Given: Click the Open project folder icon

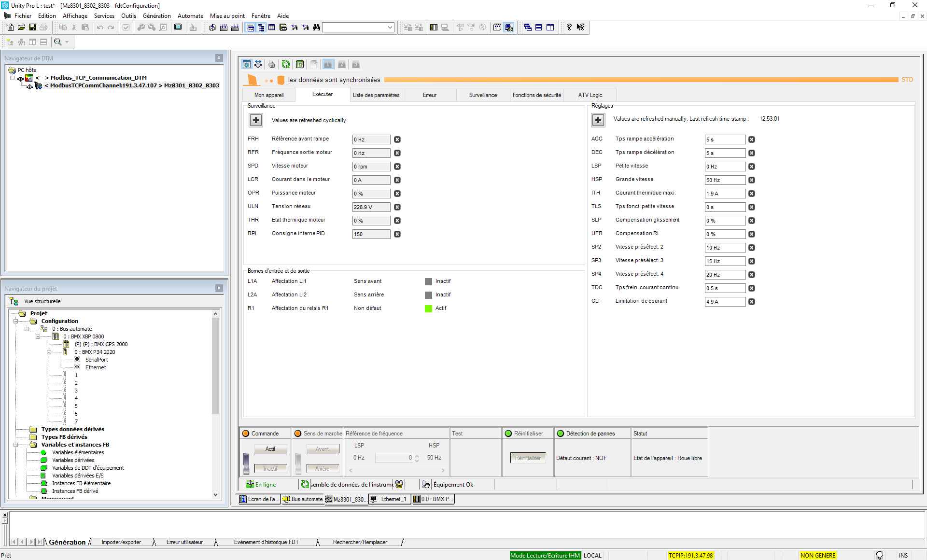Looking at the screenshot, I should click(21, 28).
